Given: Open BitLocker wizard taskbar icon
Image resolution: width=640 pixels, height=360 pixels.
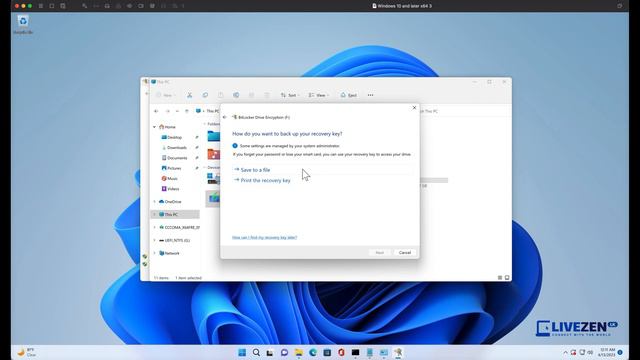Looking at the screenshot, I should (398, 352).
